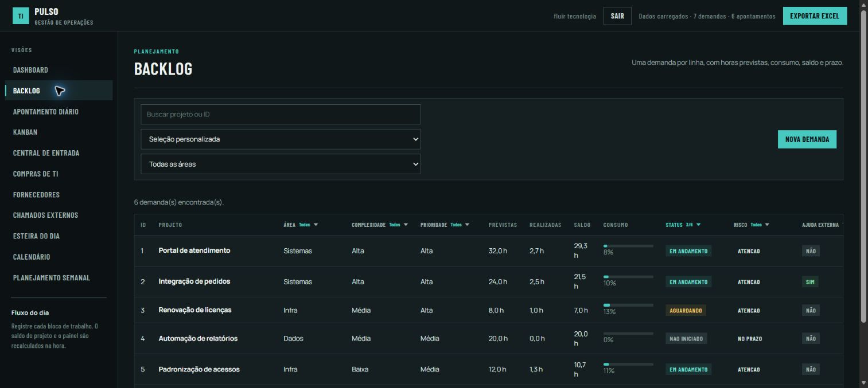
Task: Create a new demand with Nova Demanda
Action: pyautogui.click(x=807, y=139)
